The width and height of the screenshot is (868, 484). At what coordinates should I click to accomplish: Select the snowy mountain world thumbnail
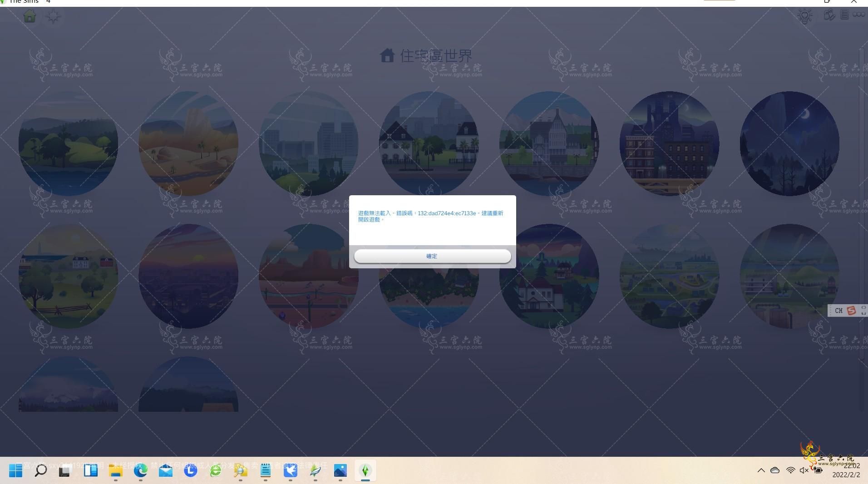(x=68, y=384)
